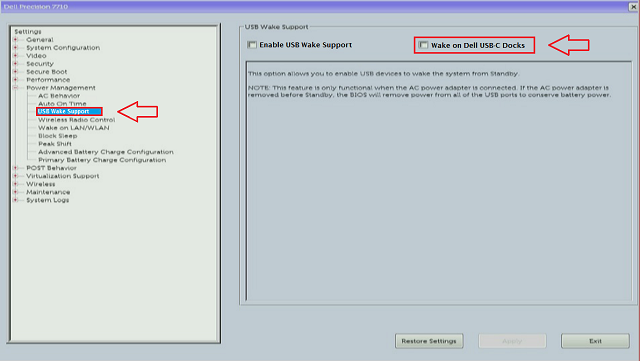Collapse the Power Management node
Image resolution: width=640 pixels, height=361 pixels.
click(x=16, y=88)
